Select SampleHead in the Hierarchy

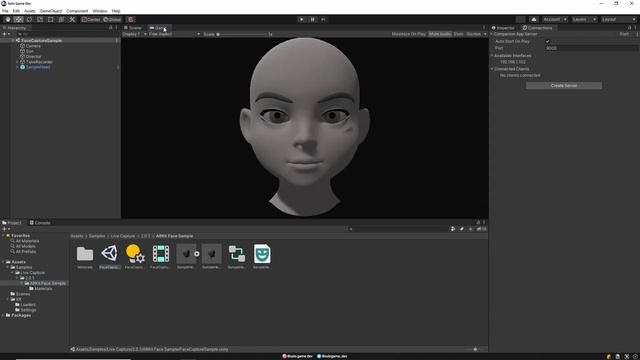click(x=38, y=67)
